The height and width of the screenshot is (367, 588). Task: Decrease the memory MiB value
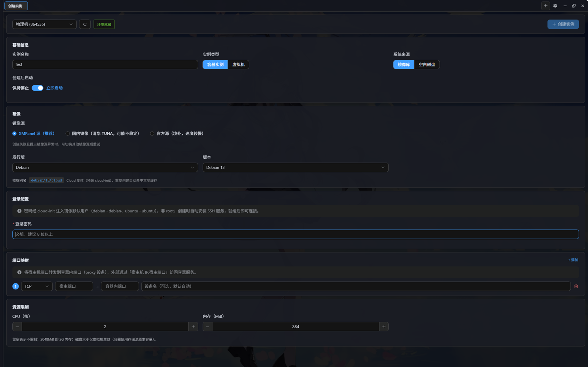click(x=207, y=327)
